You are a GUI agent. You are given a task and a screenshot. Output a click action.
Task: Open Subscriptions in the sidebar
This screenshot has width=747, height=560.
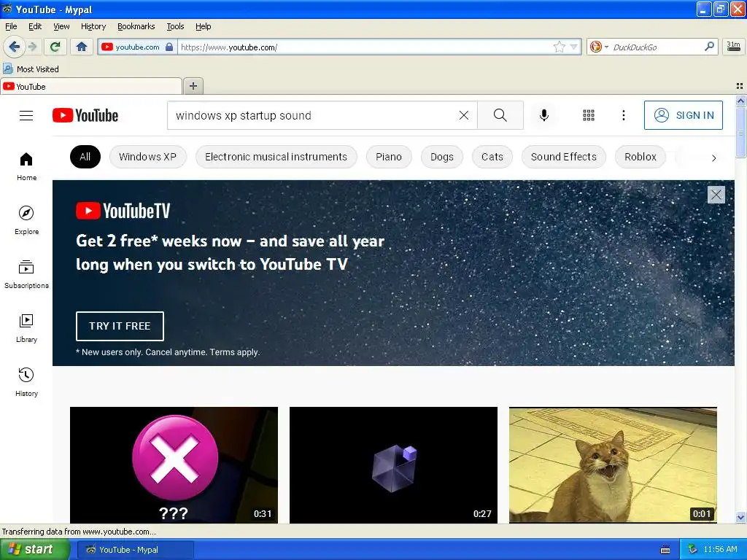tap(26, 274)
